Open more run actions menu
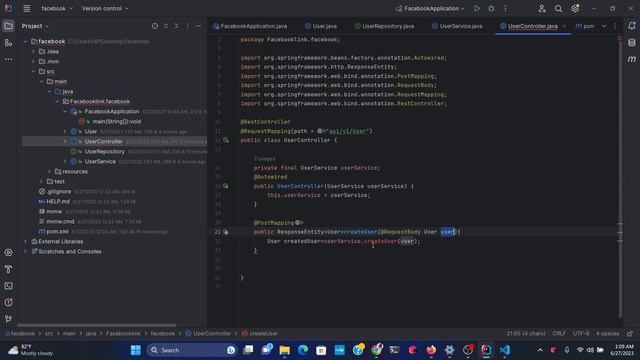Image resolution: width=640 pixels, height=360 pixels. pos(505,8)
